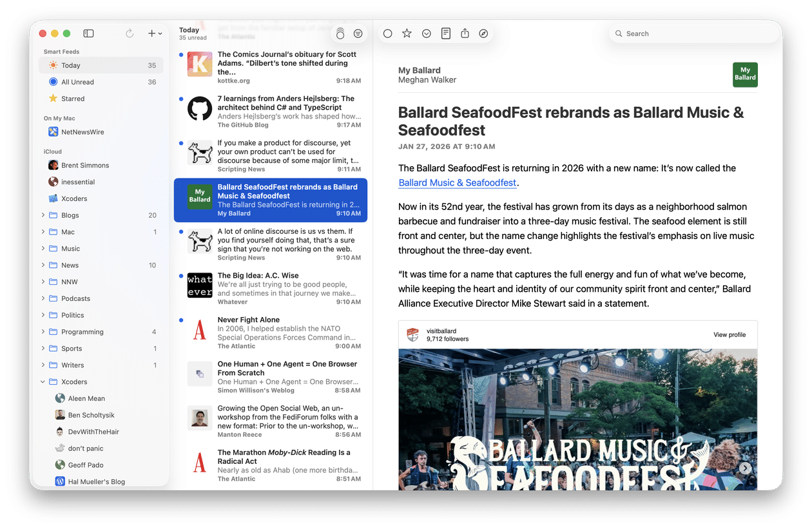
Task: Open this article in the browser
Action: pyautogui.click(x=483, y=33)
